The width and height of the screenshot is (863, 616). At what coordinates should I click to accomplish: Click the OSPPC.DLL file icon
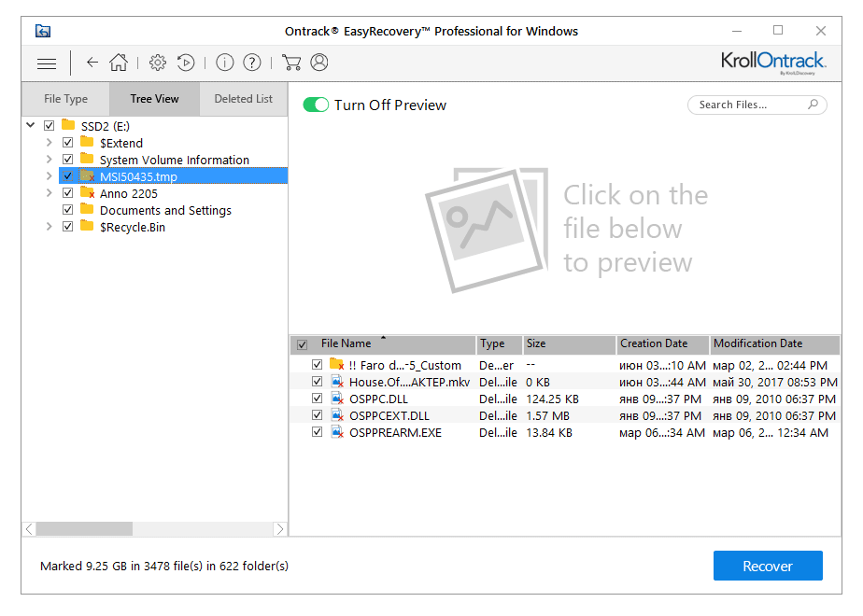(x=337, y=399)
